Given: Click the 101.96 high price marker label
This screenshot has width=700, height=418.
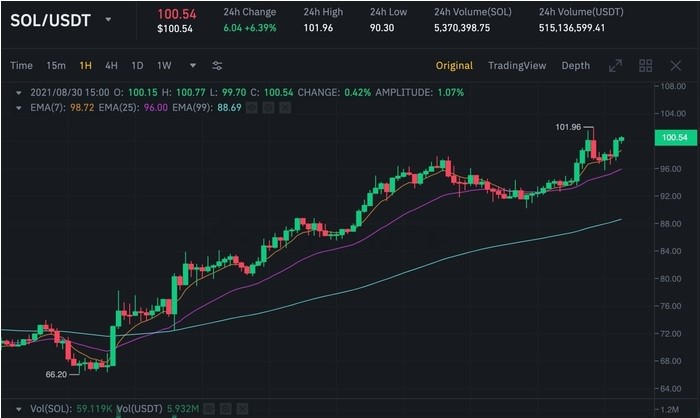Looking at the screenshot, I should point(568,127).
